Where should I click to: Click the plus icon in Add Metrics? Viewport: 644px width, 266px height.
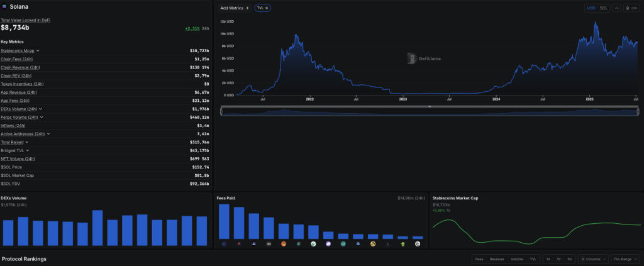(247, 8)
